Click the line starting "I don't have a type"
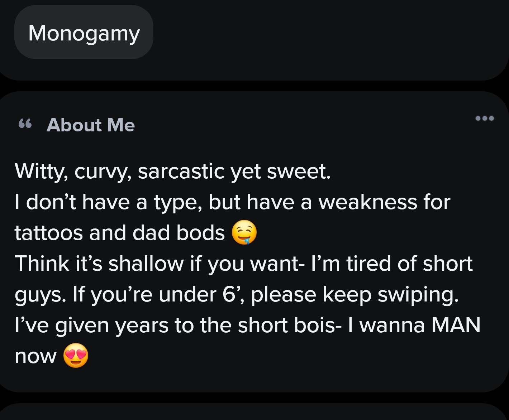Image resolution: width=509 pixels, height=420 pixels. click(x=232, y=202)
